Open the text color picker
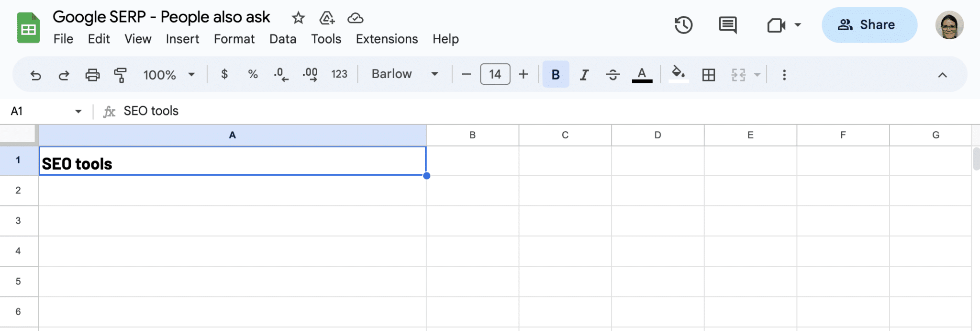This screenshot has height=331, width=980. pyautogui.click(x=642, y=74)
